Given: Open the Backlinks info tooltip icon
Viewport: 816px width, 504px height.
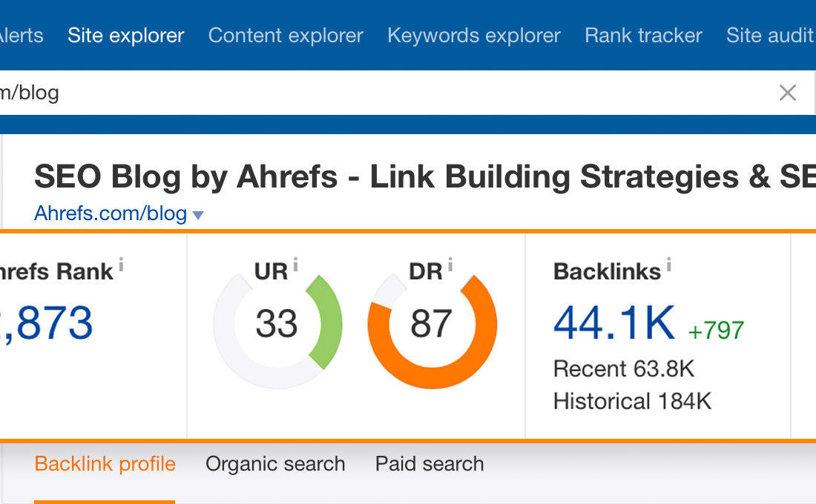Looking at the screenshot, I should (x=668, y=264).
